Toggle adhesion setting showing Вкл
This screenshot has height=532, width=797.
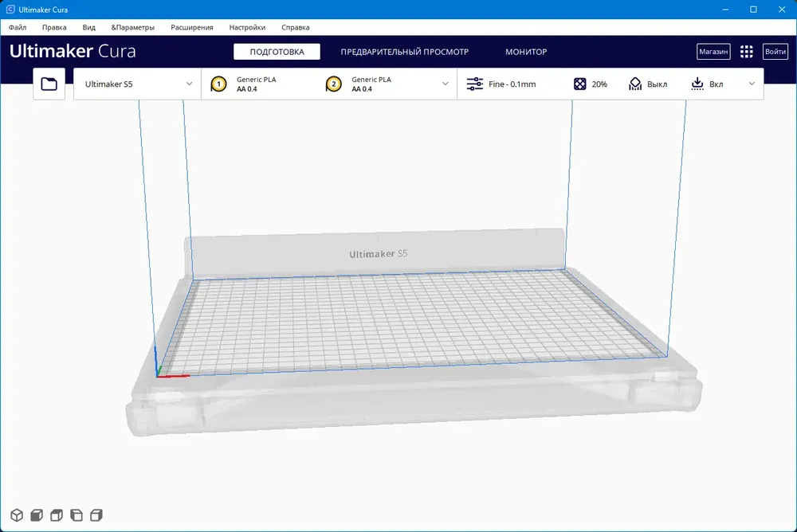point(706,84)
